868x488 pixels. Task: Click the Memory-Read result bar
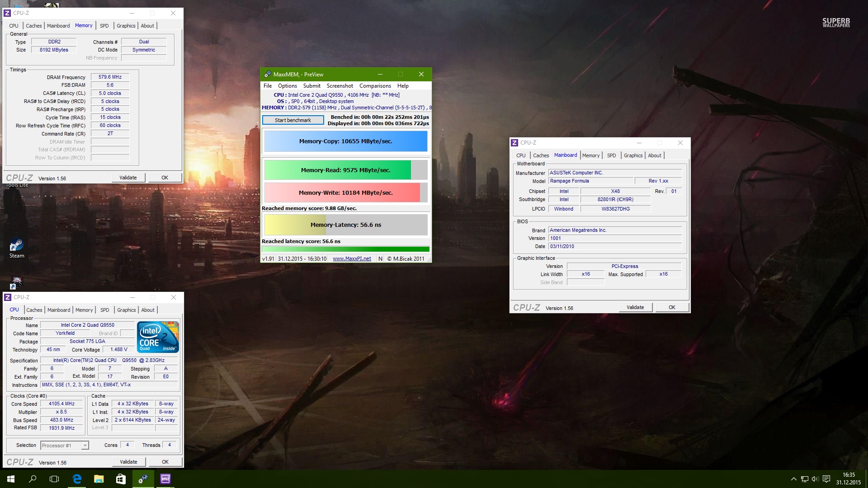345,170
